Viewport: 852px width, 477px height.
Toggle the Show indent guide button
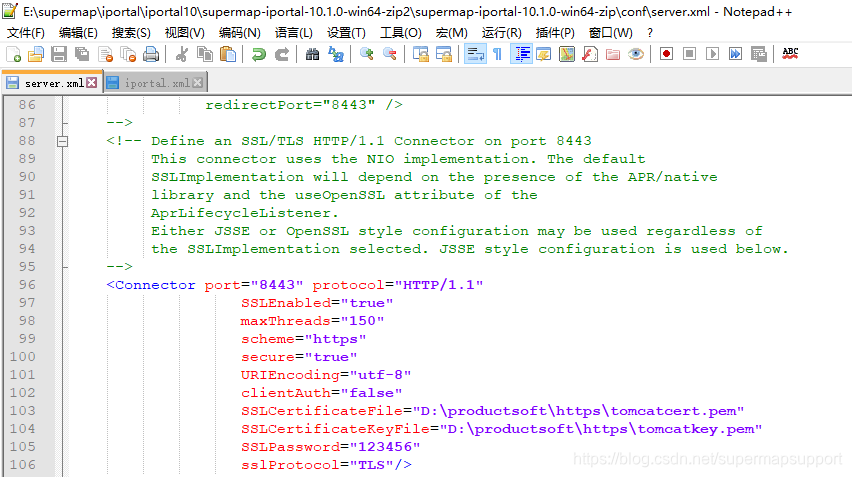pos(522,54)
